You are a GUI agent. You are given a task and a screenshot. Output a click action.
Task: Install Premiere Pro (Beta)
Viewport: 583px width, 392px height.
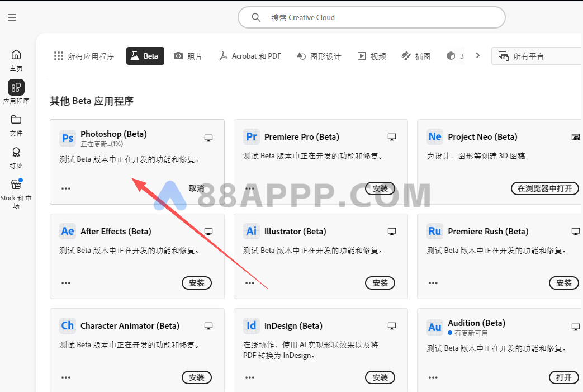[380, 188]
